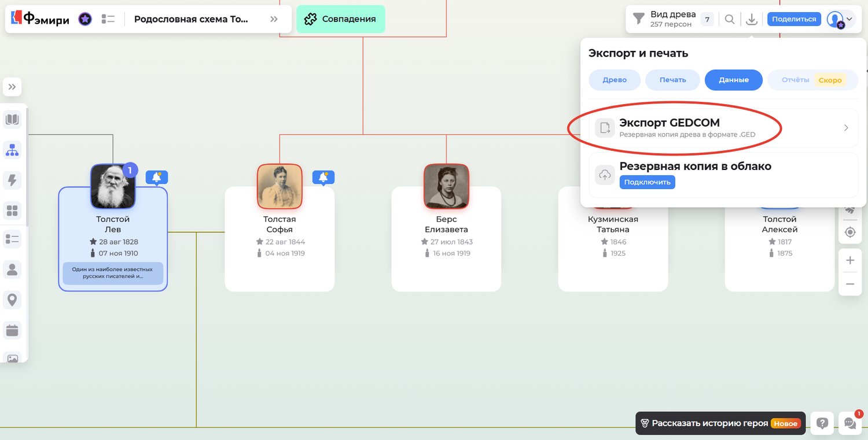Viewport: 868px width, 440px height.
Task: Switch to the Древо tab
Action: (615, 80)
